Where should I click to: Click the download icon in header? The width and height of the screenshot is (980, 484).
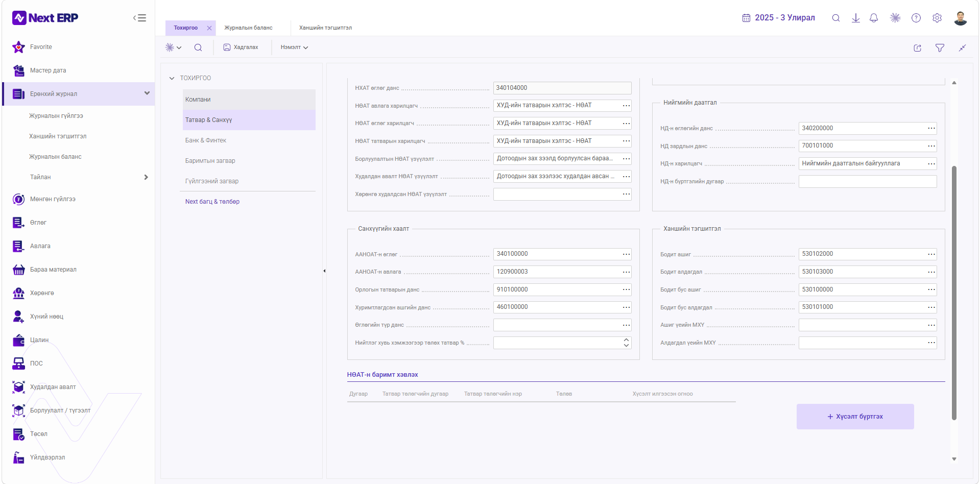856,18
